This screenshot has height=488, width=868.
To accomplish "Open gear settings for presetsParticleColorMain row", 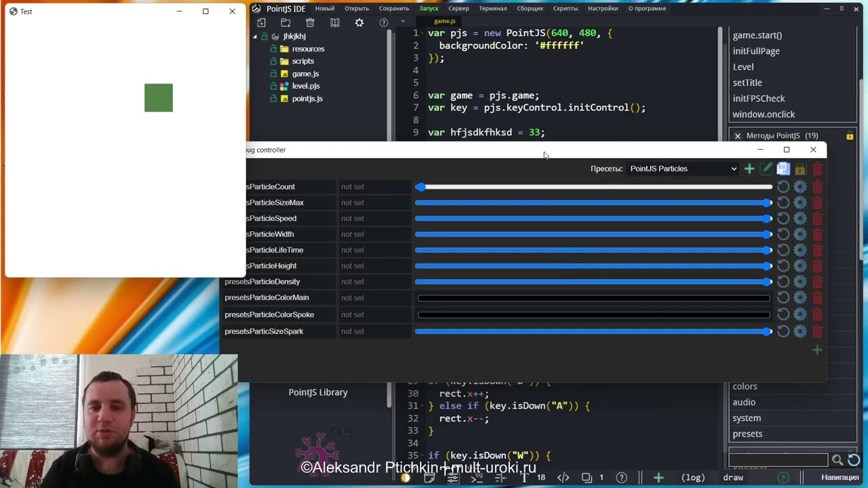I will 800,298.
